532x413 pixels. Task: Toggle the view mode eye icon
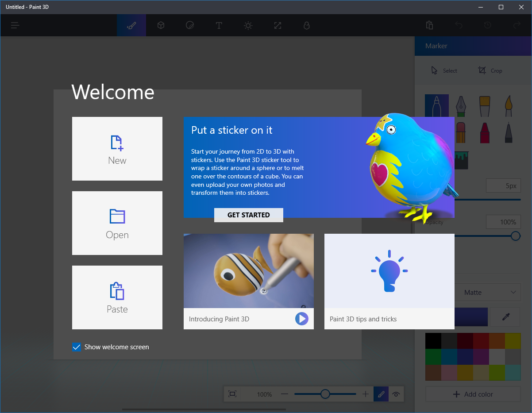click(396, 394)
